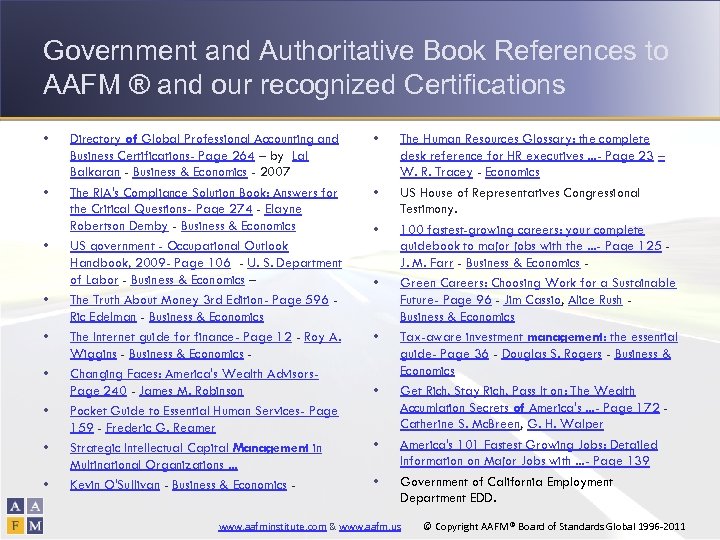The height and width of the screenshot is (540, 720).
Task: Click the Copyright AAFM Board of Standards text
Action: [554, 526]
